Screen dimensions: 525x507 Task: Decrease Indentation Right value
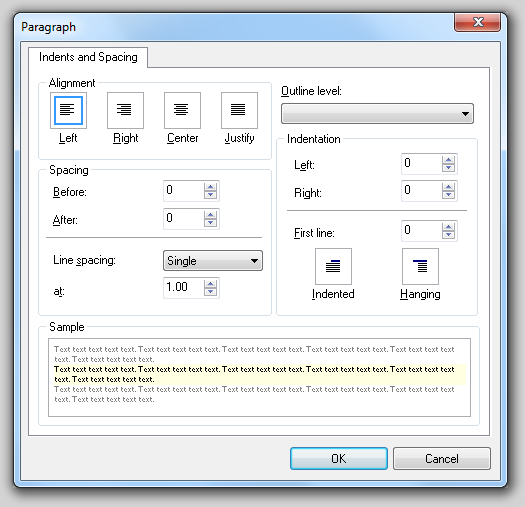[448, 195]
